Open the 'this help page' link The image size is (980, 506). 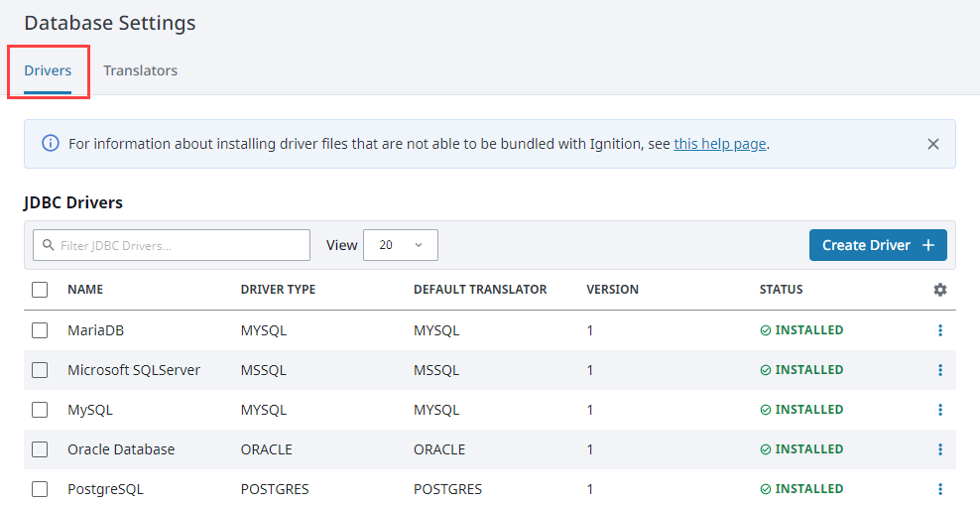tap(719, 144)
